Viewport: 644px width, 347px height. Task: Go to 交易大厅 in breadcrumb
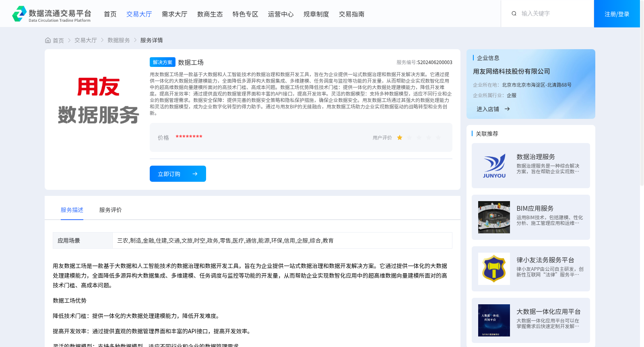86,40
